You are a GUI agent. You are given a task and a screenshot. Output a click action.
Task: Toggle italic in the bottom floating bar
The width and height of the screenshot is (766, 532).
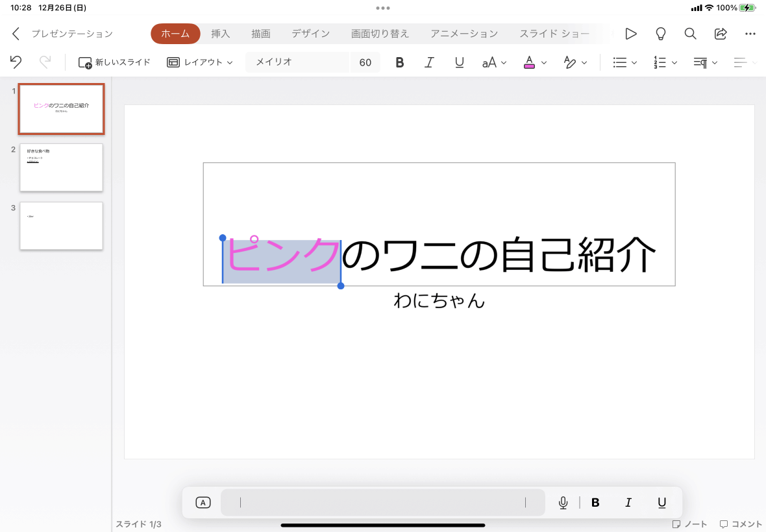coord(628,502)
